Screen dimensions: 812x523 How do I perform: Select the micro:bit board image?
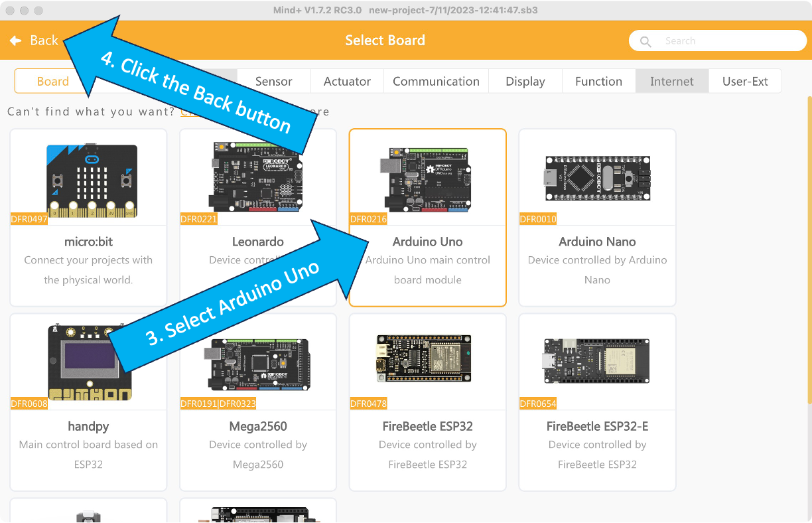tap(92, 181)
